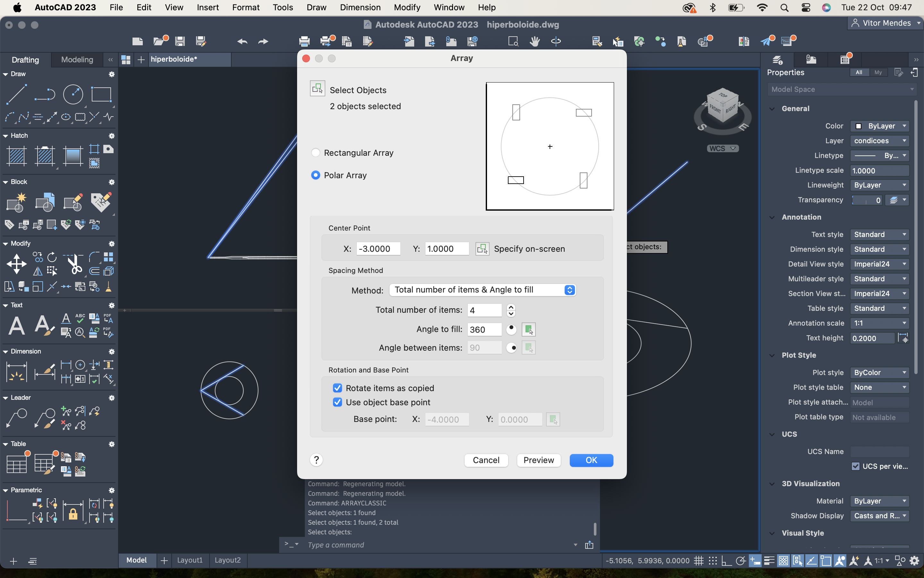Click the Center Point X field

378,249
